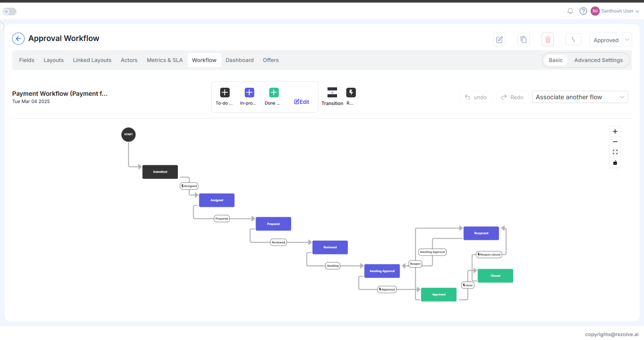Click copyrights@rezolve.ai footer text
The width and height of the screenshot is (644, 340).
coord(612,334)
